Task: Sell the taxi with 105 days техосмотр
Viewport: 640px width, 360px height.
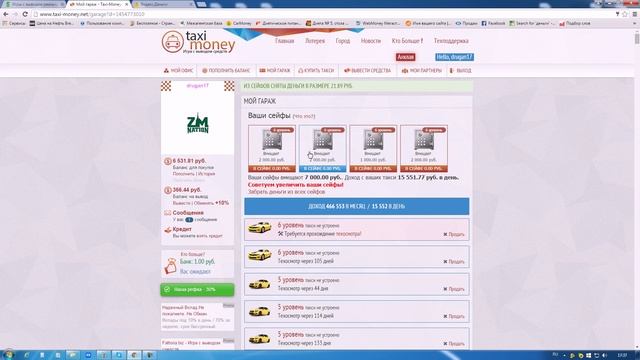Action: pos(454,262)
